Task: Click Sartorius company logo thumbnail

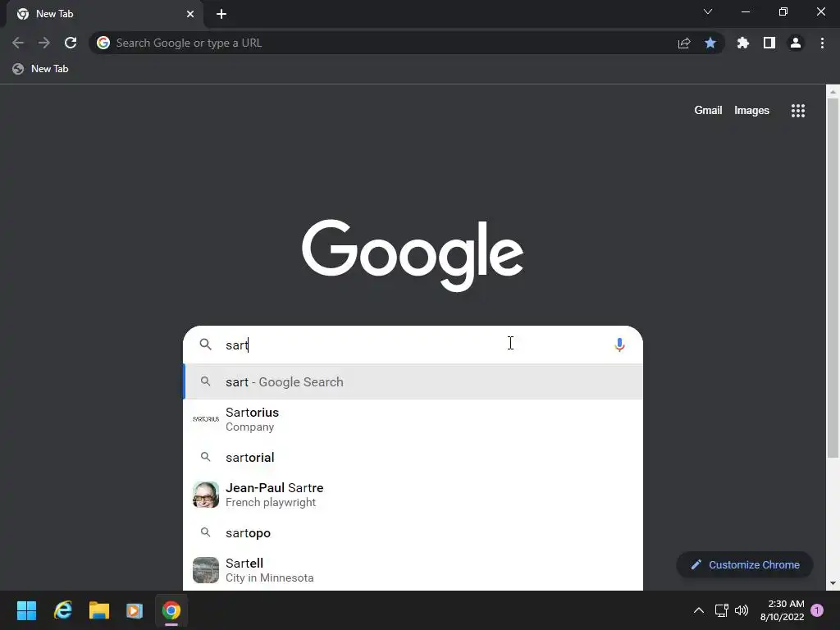Action: 206,419
